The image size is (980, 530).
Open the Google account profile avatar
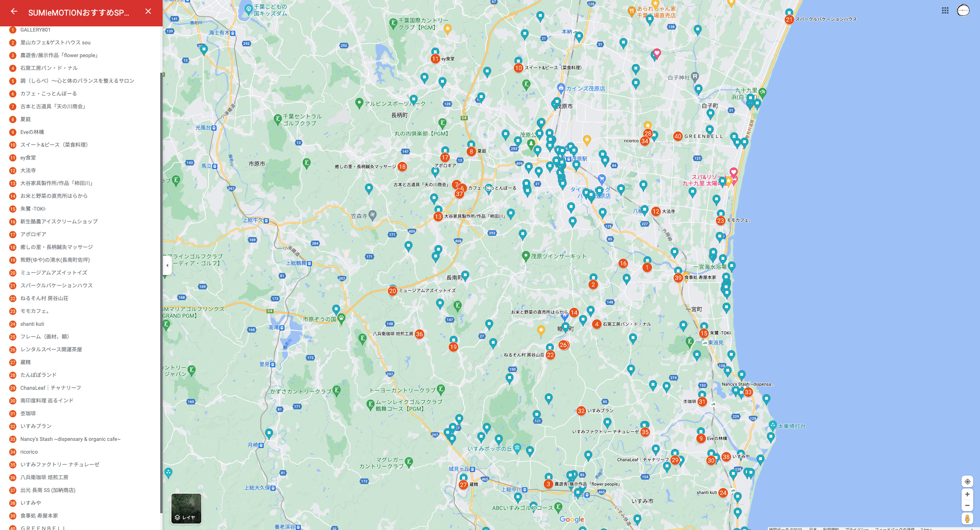[963, 10]
